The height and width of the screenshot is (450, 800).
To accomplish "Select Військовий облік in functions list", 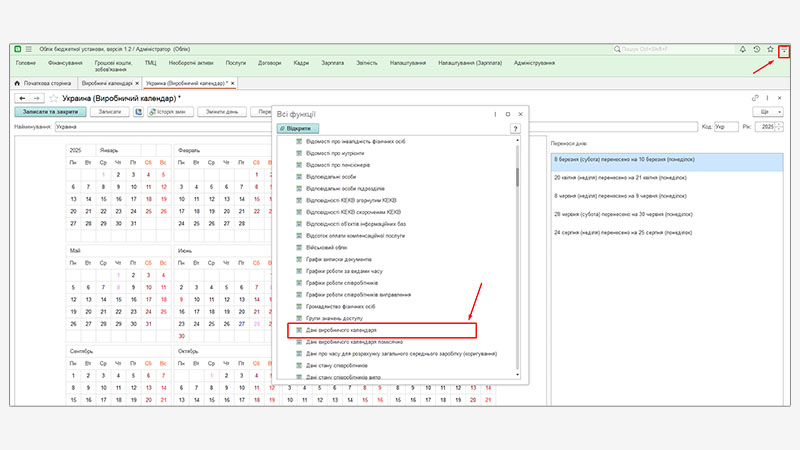I will (326, 245).
